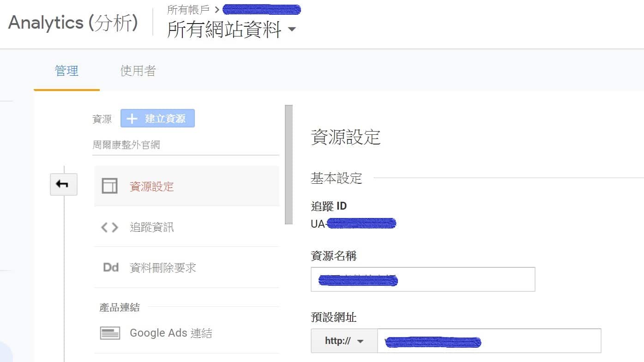Open the 周爾康整外官網 property selector
Image resolution: width=644 pixels, height=362 pixels.
click(186, 145)
